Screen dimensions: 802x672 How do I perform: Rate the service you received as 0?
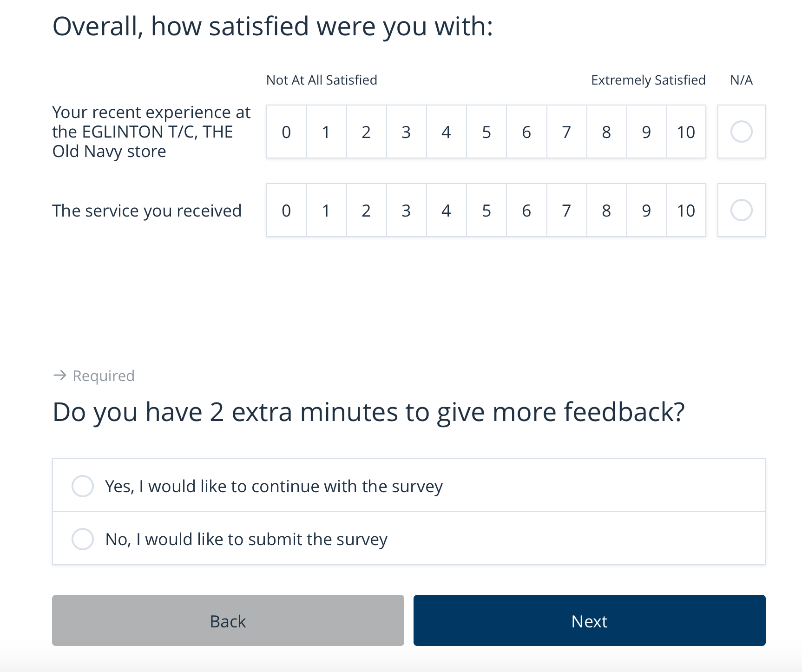(286, 211)
